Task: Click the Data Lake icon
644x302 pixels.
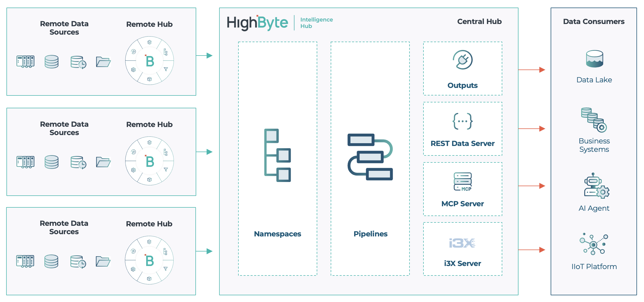Action: 594,59
